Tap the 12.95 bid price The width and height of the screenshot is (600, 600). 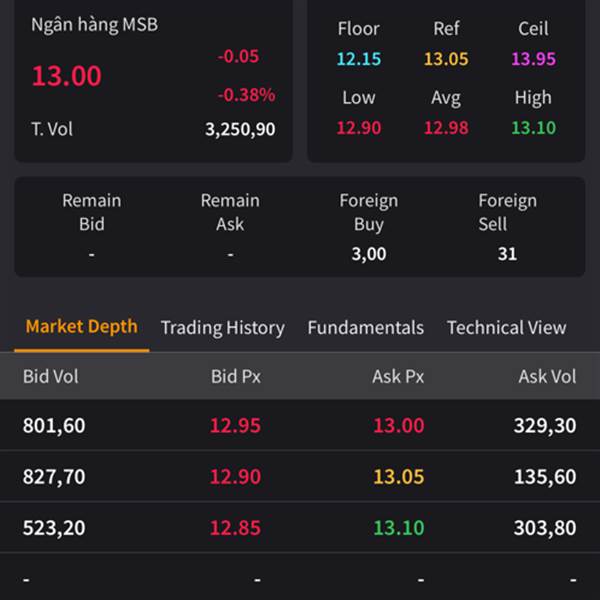pos(235,426)
